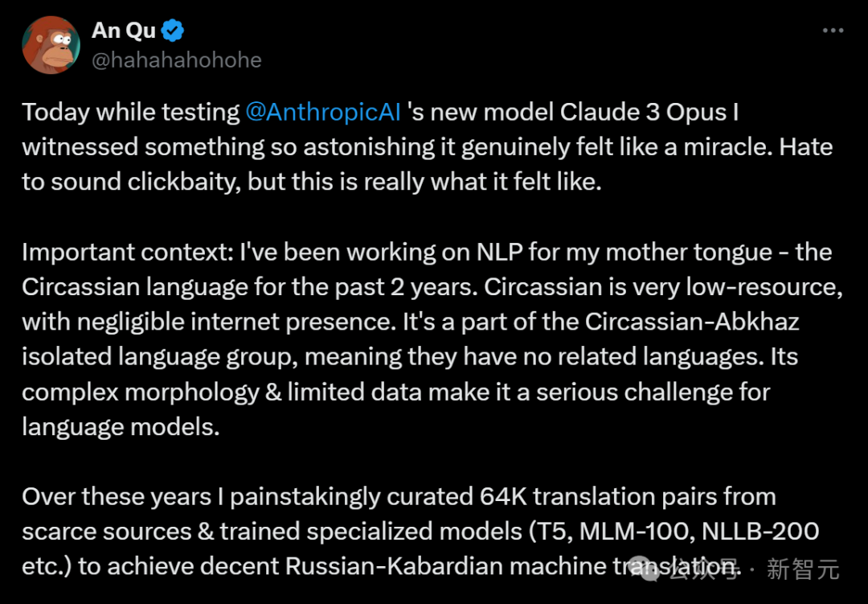
Task: Click the term "Circassian-Abkhaz" in the tweet
Action: click(692, 322)
